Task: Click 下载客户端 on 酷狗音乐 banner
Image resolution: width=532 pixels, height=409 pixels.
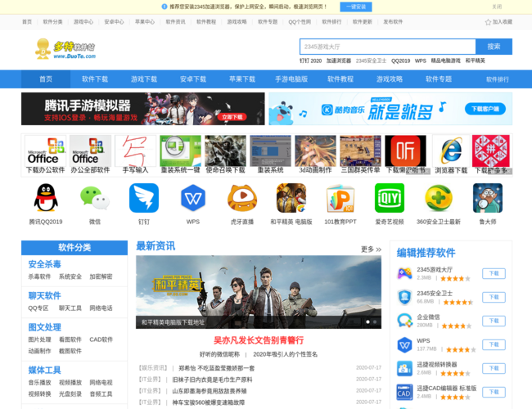Action: (x=485, y=109)
